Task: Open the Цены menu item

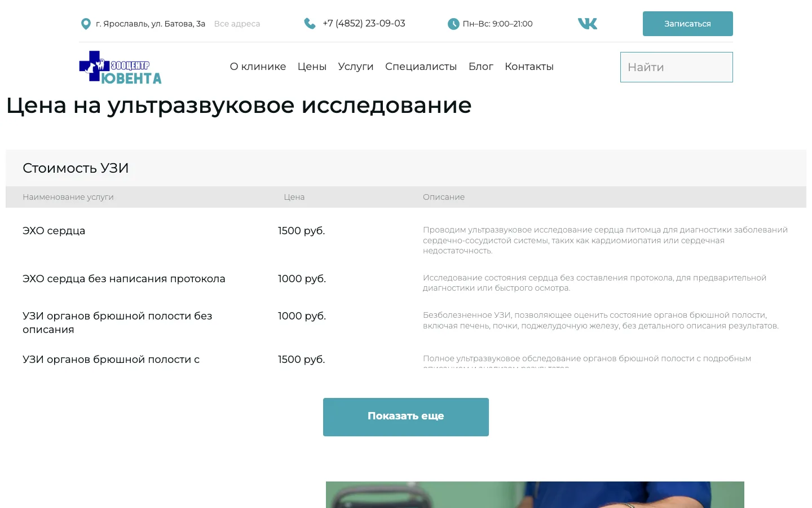Action: (312, 67)
